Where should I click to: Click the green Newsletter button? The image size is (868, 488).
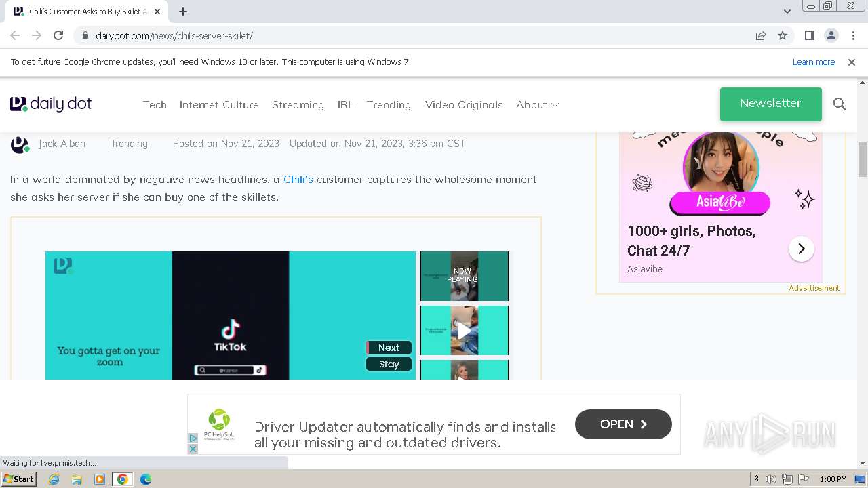click(x=770, y=104)
